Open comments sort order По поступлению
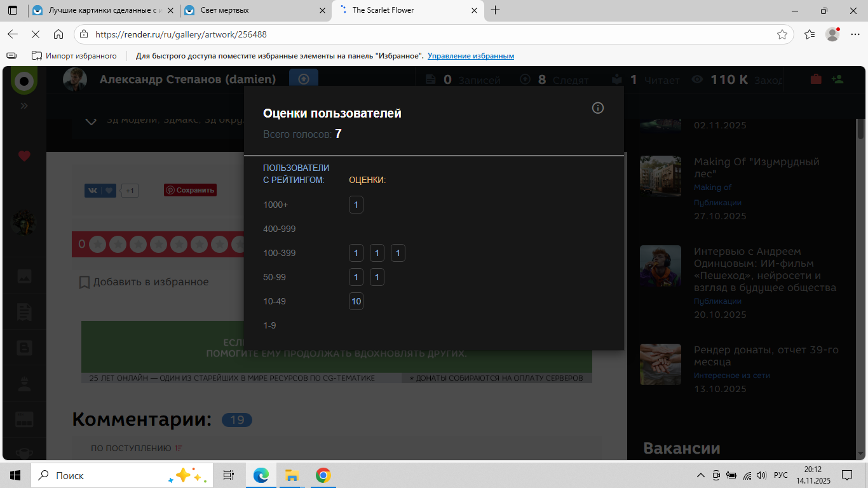The height and width of the screenshot is (488, 868). click(137, 448)
